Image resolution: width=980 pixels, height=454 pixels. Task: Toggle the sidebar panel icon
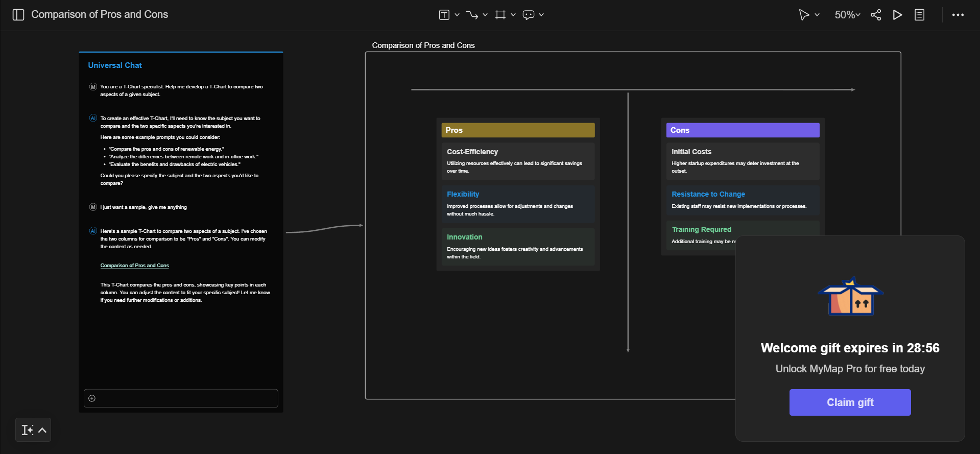18,15
